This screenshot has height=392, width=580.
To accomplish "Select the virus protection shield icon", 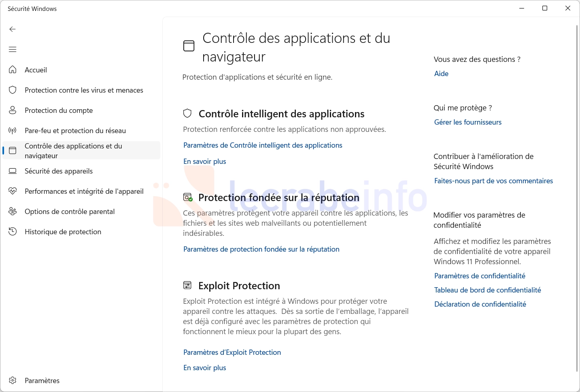I will click(13, 90).
